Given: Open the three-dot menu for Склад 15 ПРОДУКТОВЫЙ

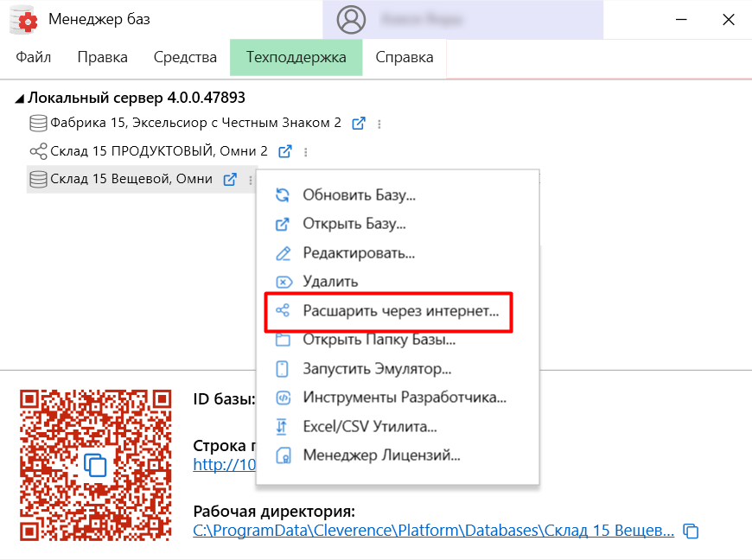Looking at the screenshot, I should point(305,151).
